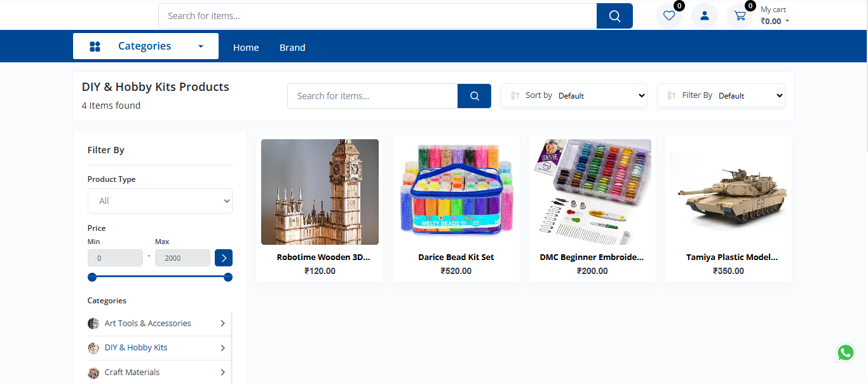This screenshot has height=384, width=868.
Task: Open the Brand menu item
Action: pos(292,48)
